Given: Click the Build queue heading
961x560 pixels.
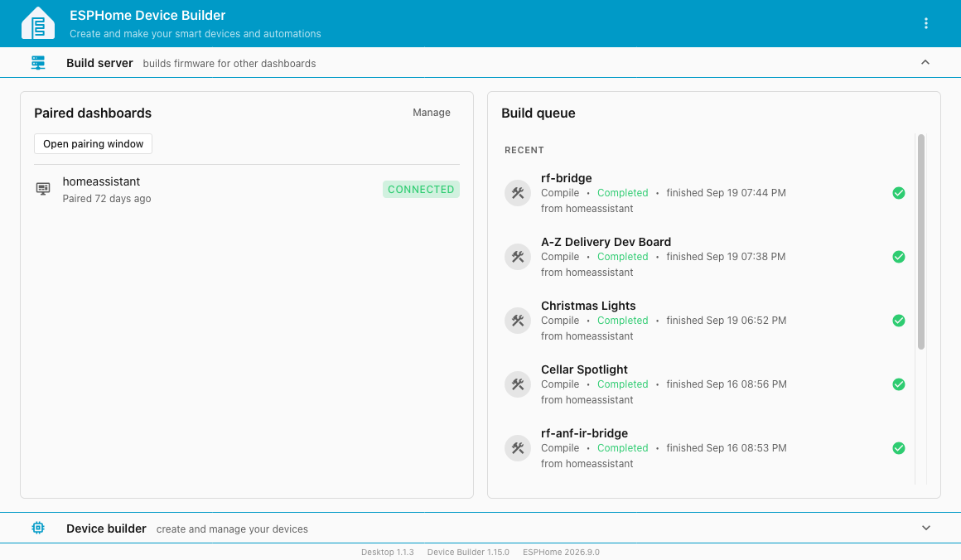Looking at the screenshot, I should click(538, 113).
